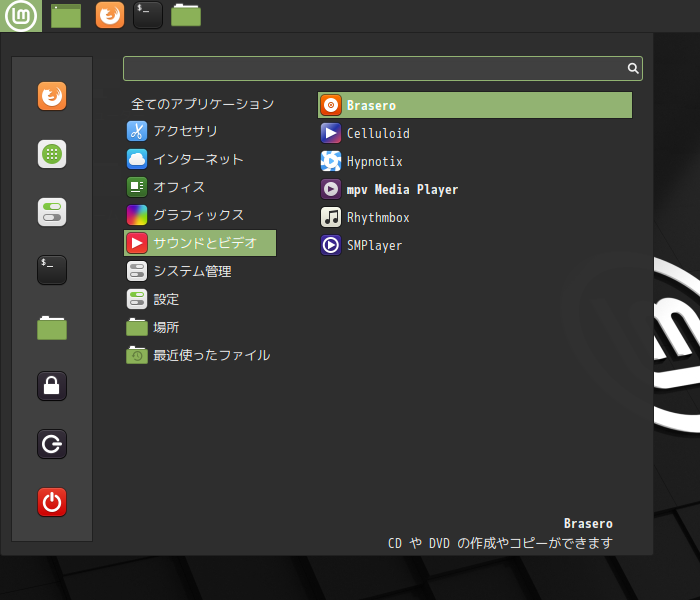This screenshot has height=600, width=700.
Task: Click the オフィス category icon
Action: (137, 187)
